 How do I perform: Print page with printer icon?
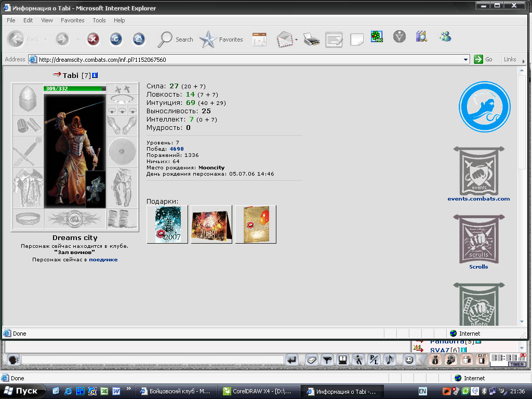point(312,39)
